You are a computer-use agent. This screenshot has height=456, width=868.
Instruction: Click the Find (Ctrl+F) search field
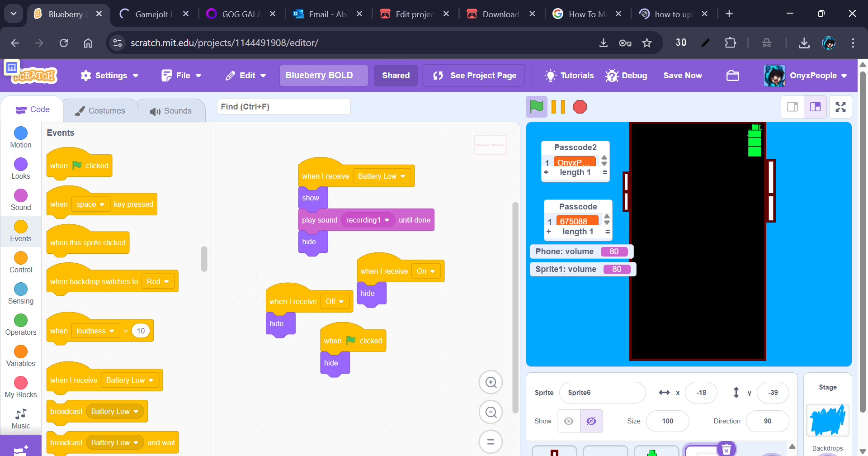click(x=284, y=107)
